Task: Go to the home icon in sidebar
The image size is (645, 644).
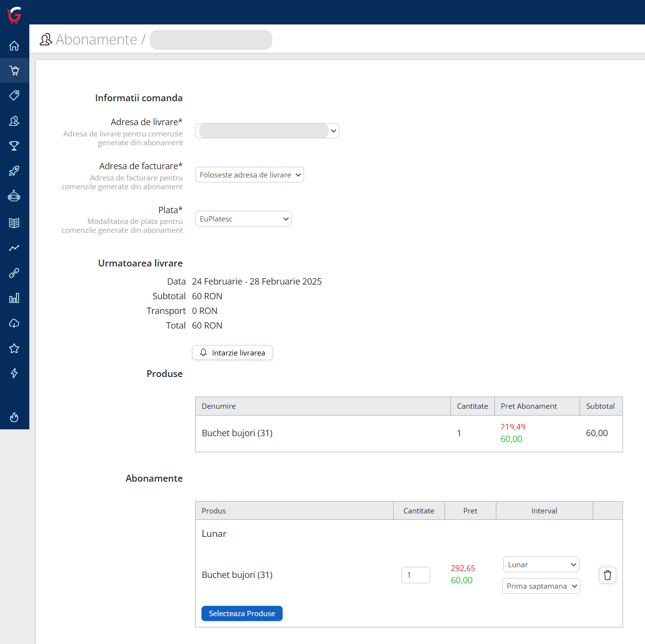Action: point(14,45)
